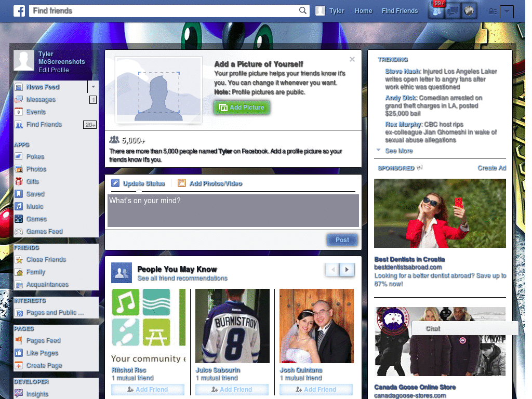Open the Saved bookmark icon
Screen dimensions: 532x399
(19, 194)
